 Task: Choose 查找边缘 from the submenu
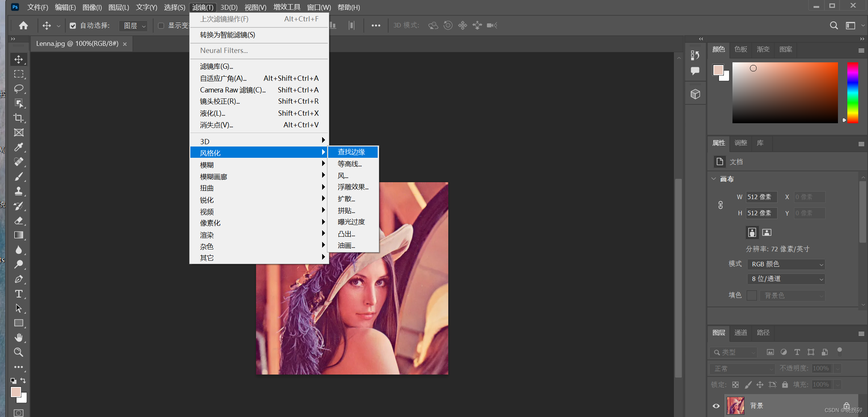(352, 152)
